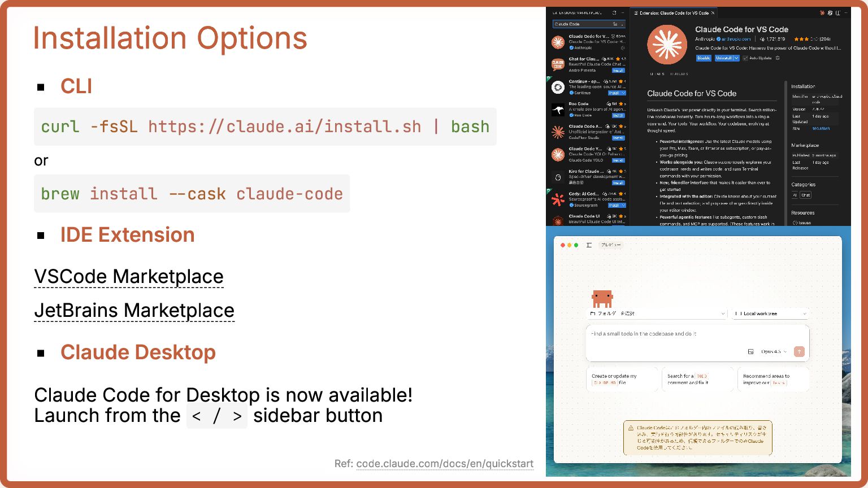Install the Roo Code extension

point(618,115)
